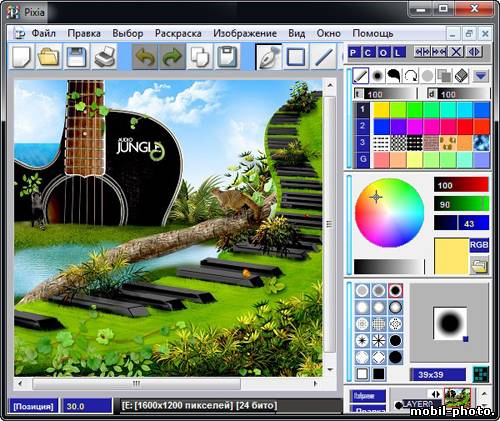
Task: Open the Изображение menu
Action: pyautogui.click(x=245, y=33)
